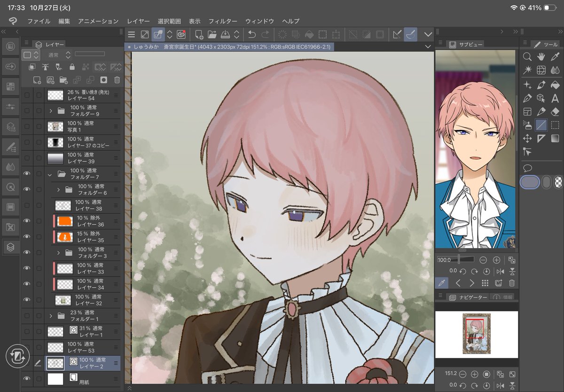Image resolution: width=564 pixels, height=392 pixels.
Task: Show the hidden レイヤー 54 layer
Action: click(27, 95)
